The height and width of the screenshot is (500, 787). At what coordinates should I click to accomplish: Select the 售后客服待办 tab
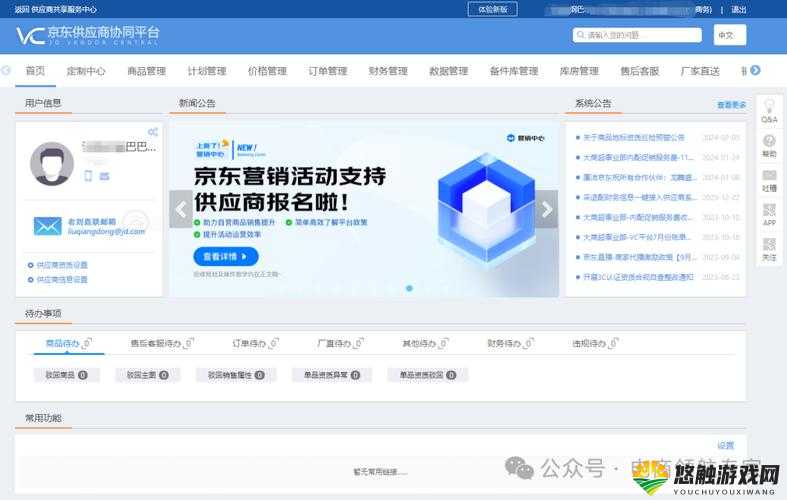click(162, 343)
